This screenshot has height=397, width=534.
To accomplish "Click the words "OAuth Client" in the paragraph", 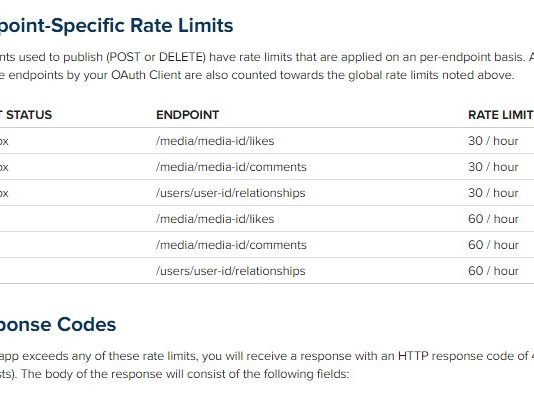I will click(146, 75).
